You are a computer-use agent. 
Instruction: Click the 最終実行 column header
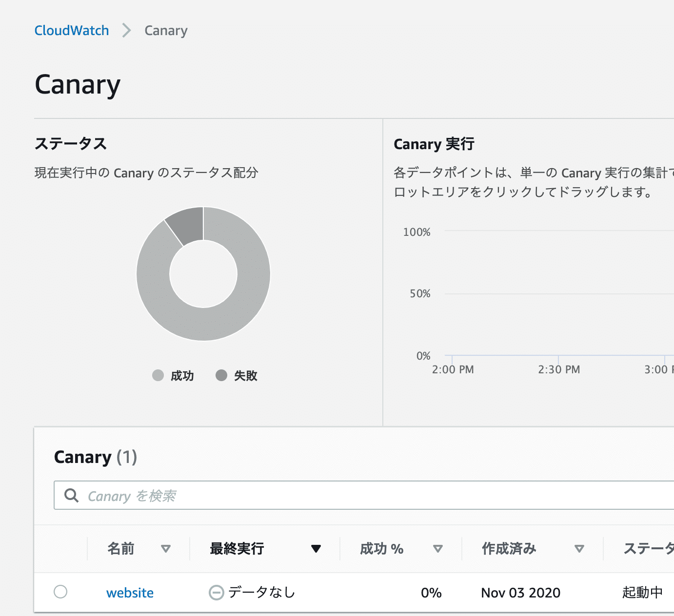[237, 549]
